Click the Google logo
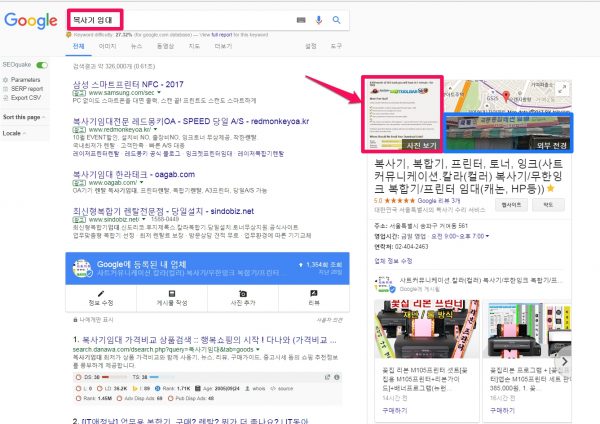 click(x=31, y=20)
